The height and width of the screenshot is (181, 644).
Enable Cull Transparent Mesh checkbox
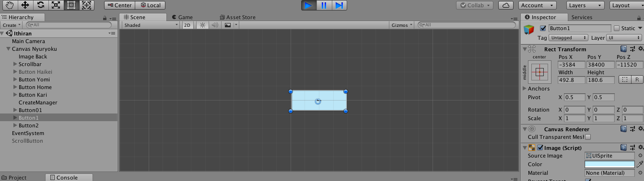[x=588, y=137]
